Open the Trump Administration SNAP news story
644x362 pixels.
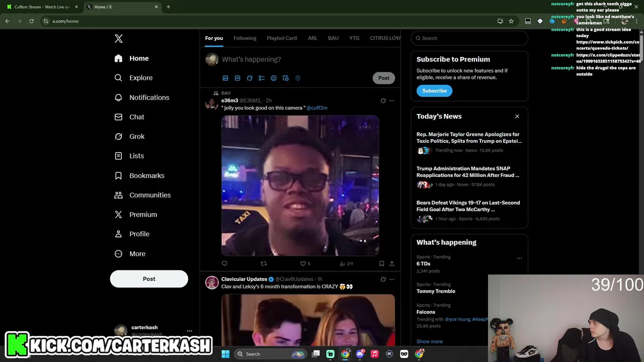[x=469, y=177]
